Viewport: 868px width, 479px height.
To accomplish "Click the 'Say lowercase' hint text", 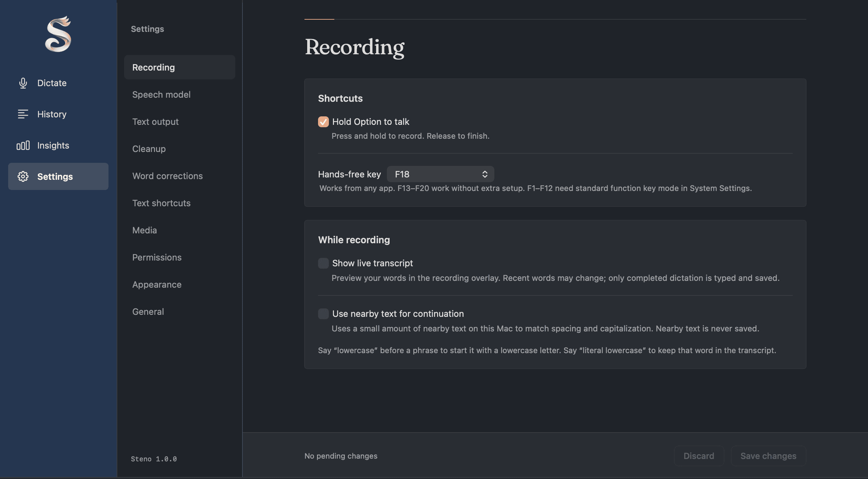I will pyautogui.click(x=547, y=350).
